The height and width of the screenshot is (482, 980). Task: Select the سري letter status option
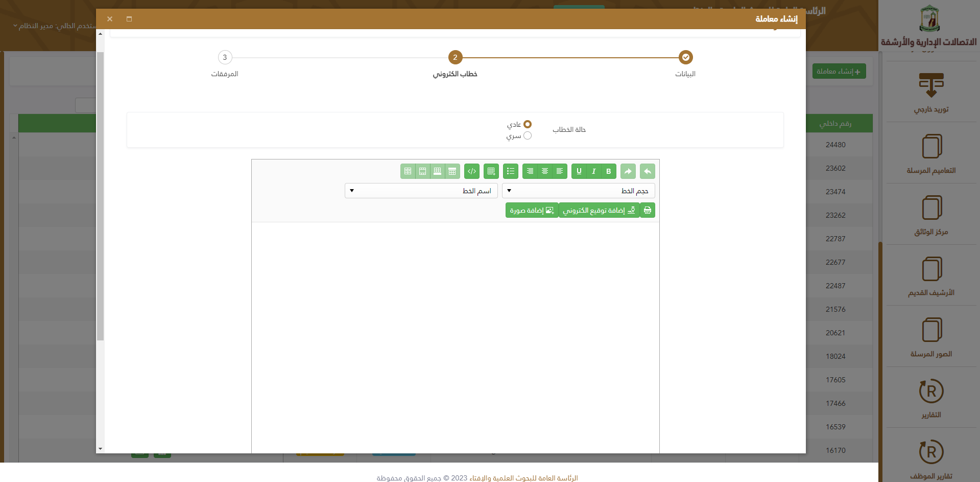pyautogui.click(x=528, y=135)
